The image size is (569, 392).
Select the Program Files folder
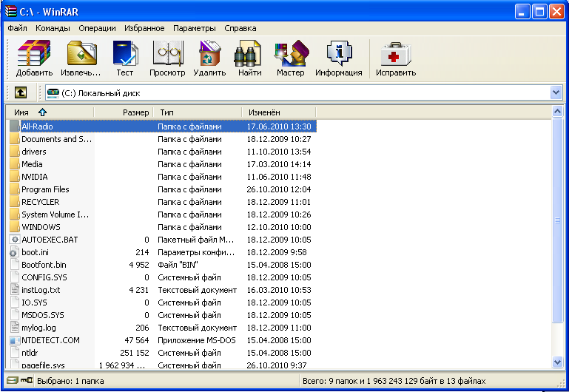45,189
